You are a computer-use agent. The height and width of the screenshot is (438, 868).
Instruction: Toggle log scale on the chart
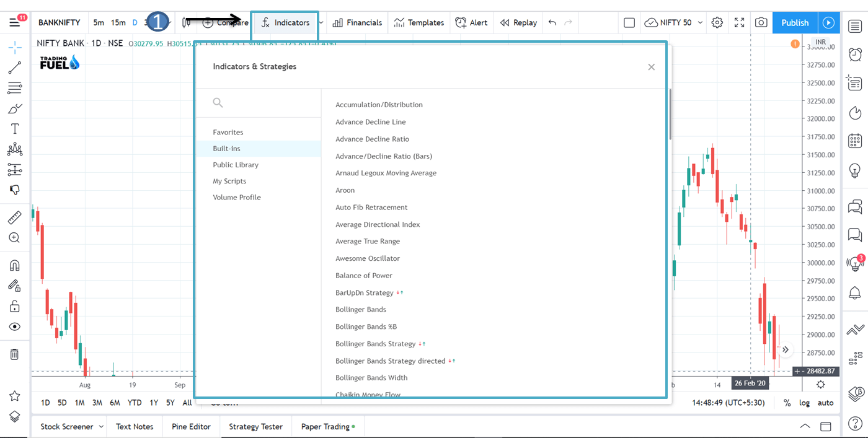[x=804, y=403]
